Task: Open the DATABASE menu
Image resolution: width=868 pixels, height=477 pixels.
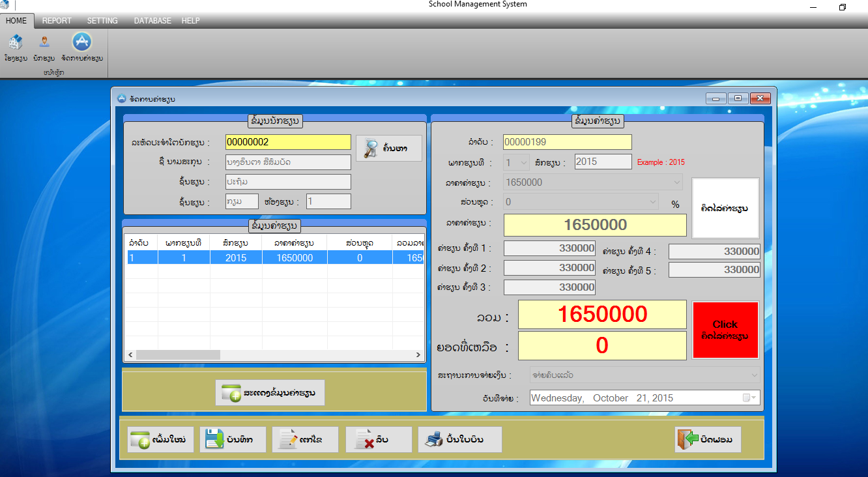Action: point(152,20)
